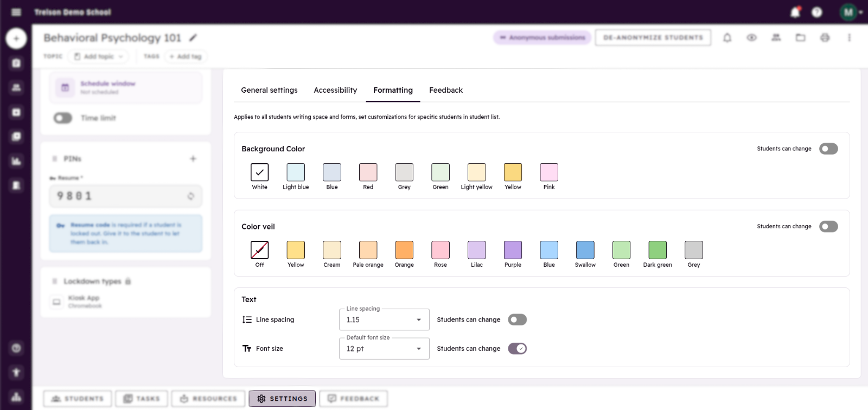Switch to the Accessibility tab
The image size is (868, 410).
coord(335,90)
